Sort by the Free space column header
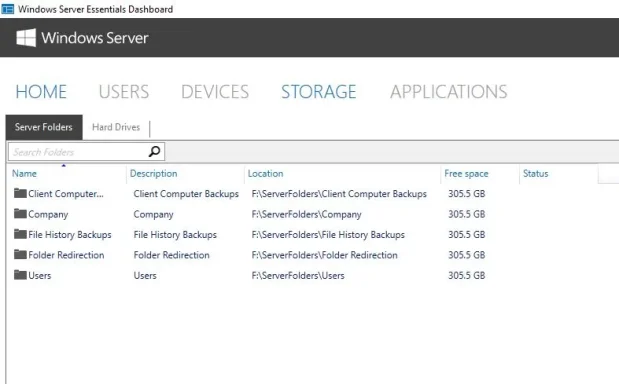619x384 pixels. point(466,173)
